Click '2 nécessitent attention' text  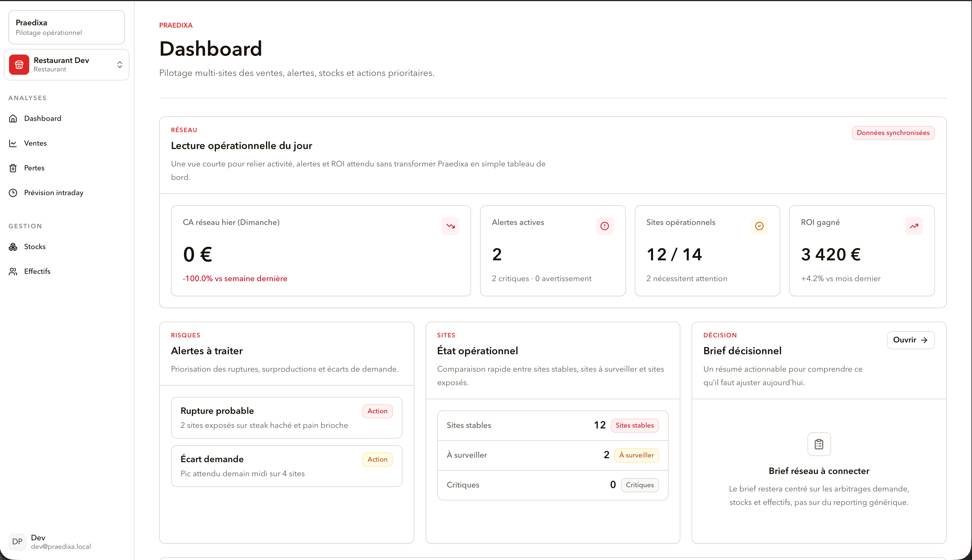687,279
